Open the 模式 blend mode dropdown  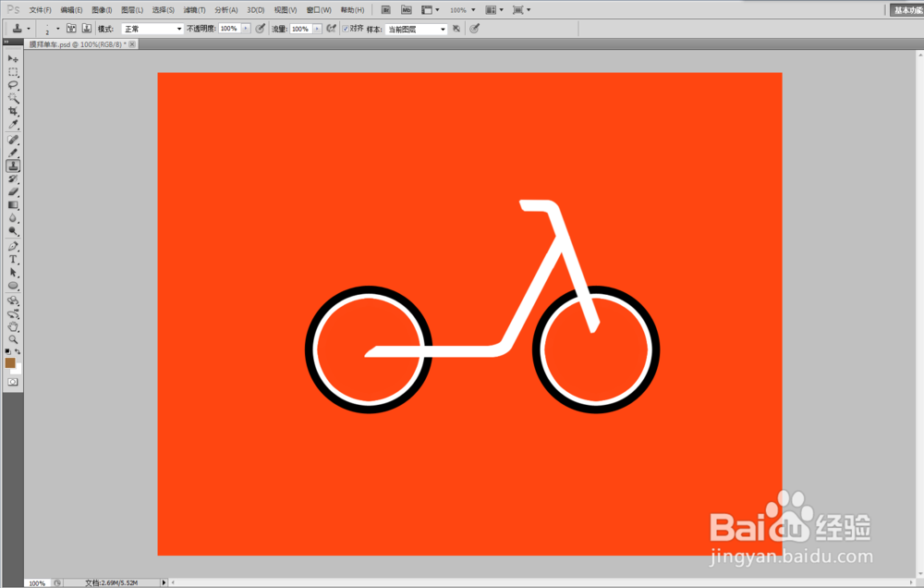pos(152,29)
